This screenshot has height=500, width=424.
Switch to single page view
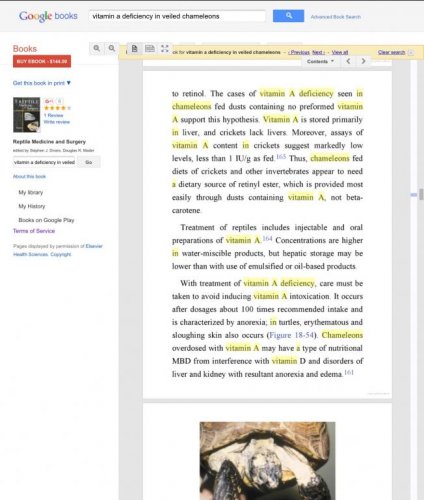click(x=135, y=49)
